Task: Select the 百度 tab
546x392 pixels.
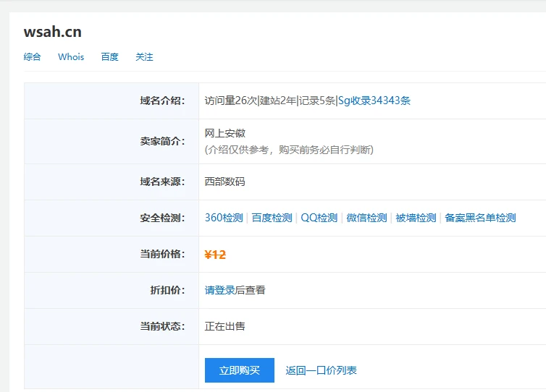Action: click(x=109, y=57)
